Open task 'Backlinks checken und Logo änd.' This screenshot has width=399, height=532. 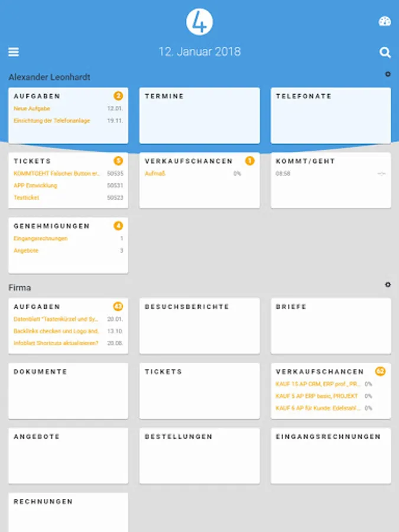tap(56, 331)
